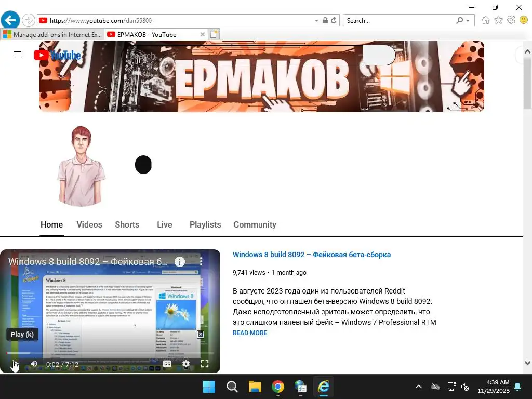532x399 pixels.
Task: Click the video title overlay in the player
Action: point(88,262)
